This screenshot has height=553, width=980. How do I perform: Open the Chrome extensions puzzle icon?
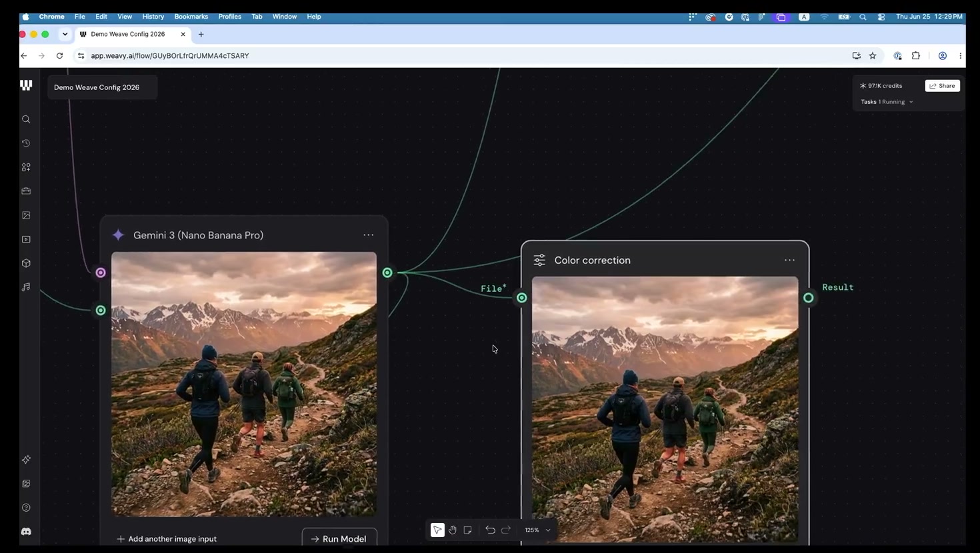[916, 56]
